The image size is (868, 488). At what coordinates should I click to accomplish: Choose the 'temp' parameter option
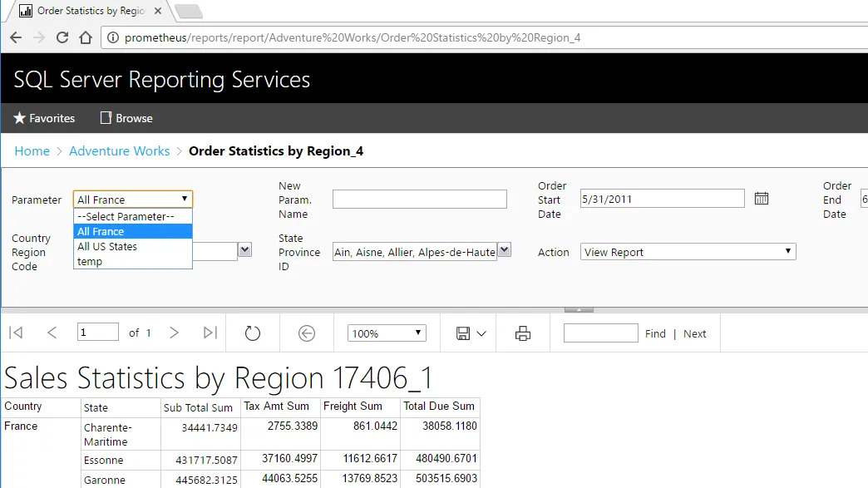click(90, 262)
